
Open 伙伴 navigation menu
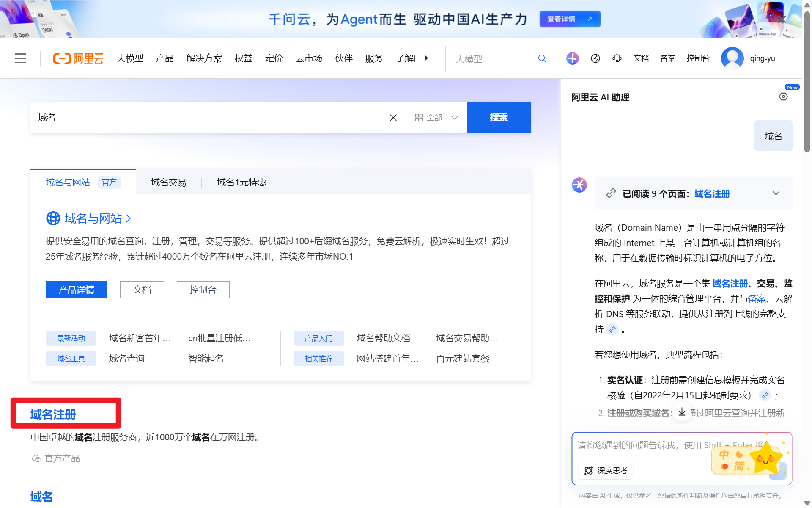tap(344, 58)
